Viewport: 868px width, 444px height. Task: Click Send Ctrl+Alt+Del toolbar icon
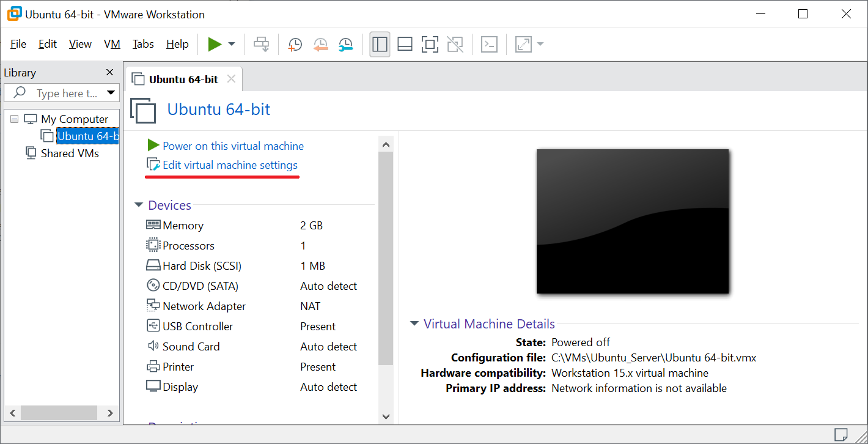tap(262, 44)
